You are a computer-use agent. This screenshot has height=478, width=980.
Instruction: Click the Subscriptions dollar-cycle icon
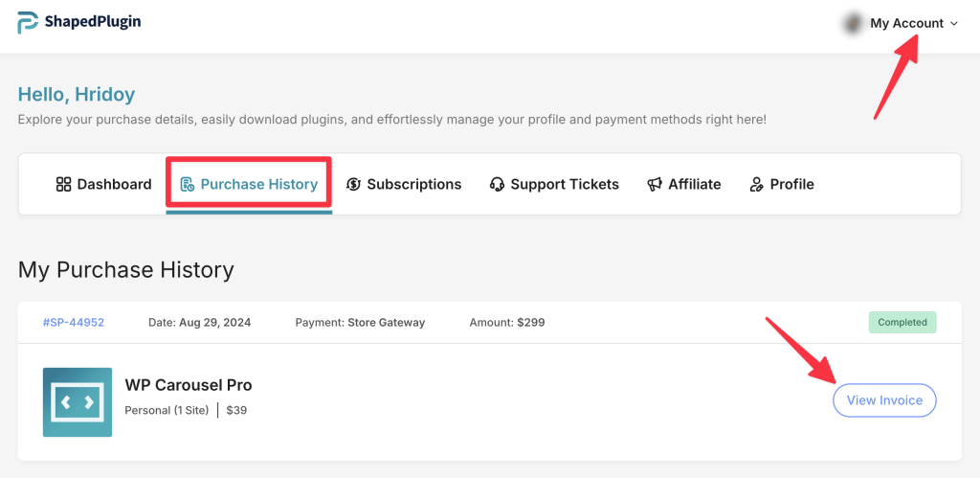[x=353, y=184]
